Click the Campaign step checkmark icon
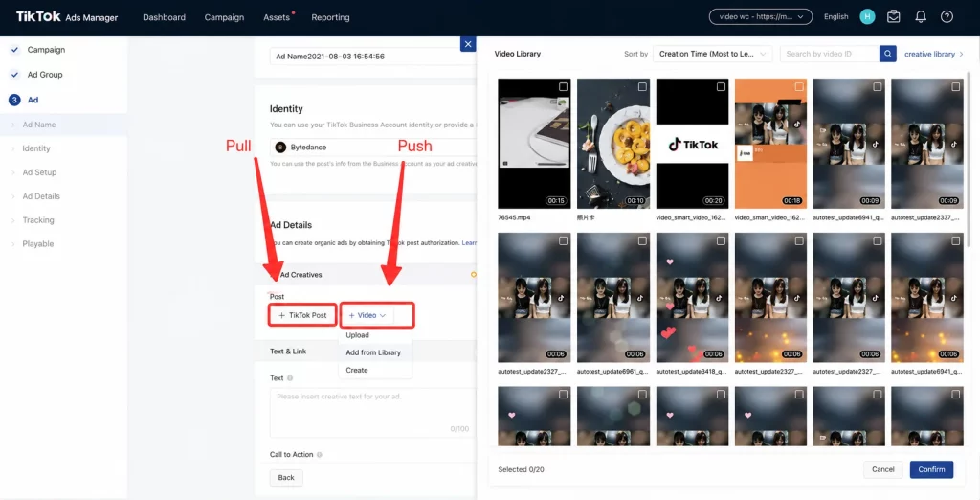The height and width of the screenshot is (500, 980). 15,50
